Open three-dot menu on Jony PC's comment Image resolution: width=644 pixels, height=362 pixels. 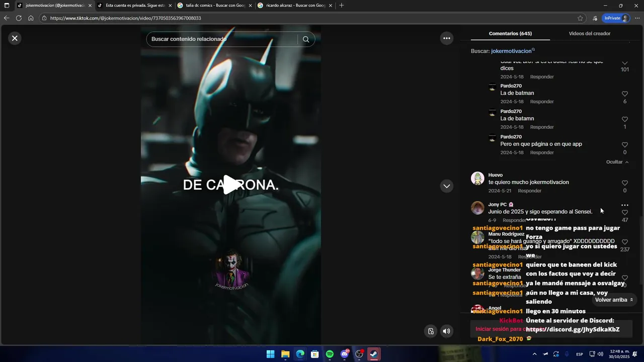(x=625, y=205)
